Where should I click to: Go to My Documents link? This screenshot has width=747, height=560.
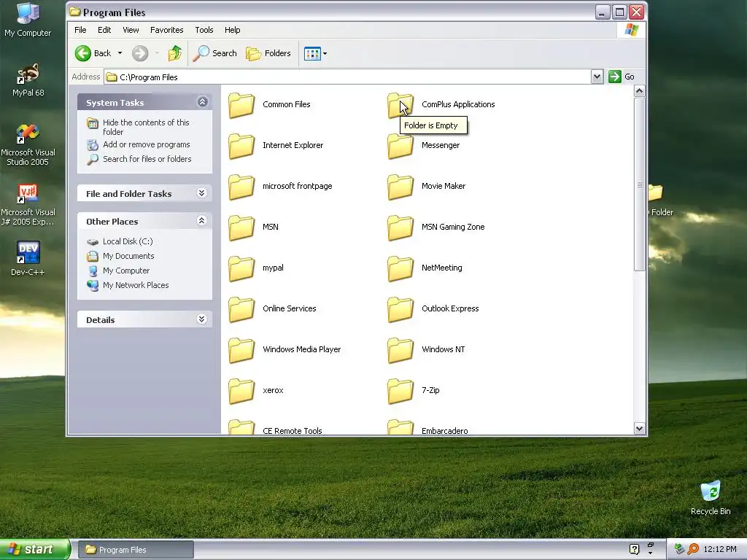[x=128, y=256]
